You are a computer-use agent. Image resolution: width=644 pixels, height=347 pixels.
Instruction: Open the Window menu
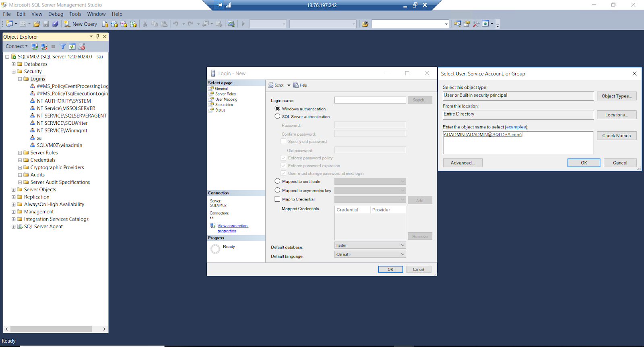[96, 14]
